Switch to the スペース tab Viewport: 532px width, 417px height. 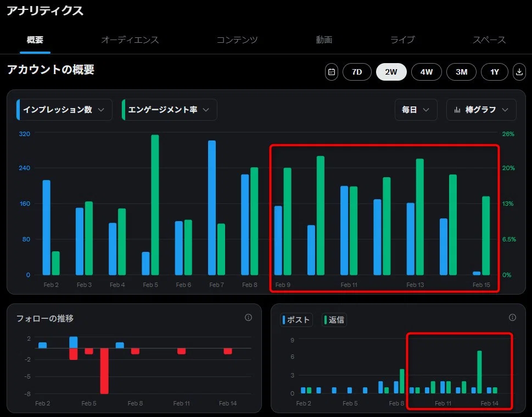coord(489,40)
